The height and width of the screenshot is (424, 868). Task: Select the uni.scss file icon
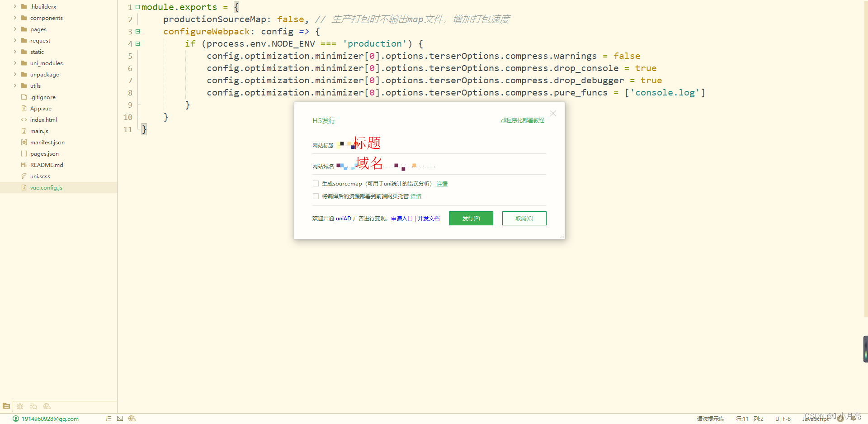point(24,176)
